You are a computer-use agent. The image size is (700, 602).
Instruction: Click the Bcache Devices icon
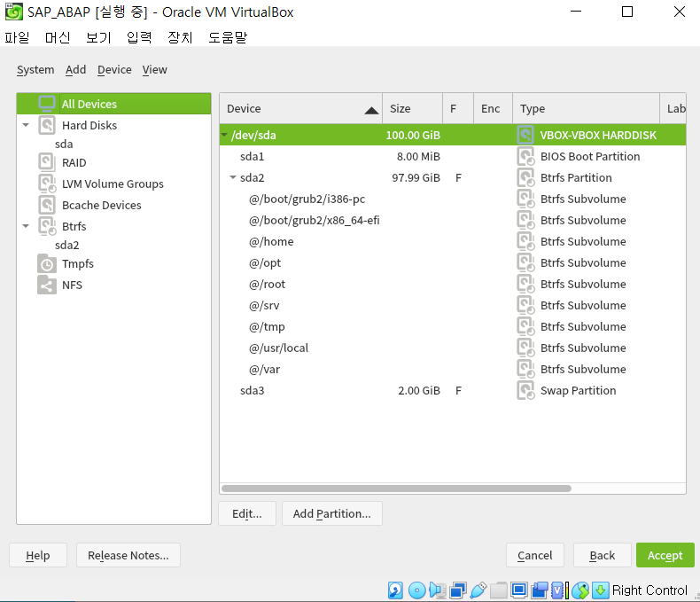47,205
